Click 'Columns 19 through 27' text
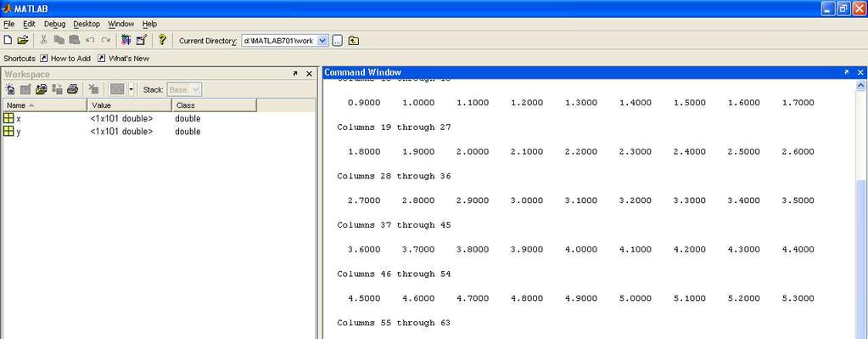 pos(395,127)
